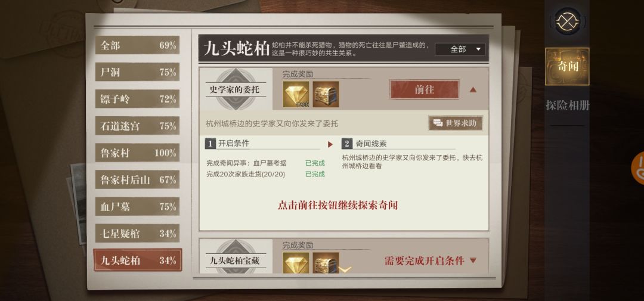Switch to the 血尸墓 75% category
This screenshot has height=301, width=644.
pos(138,206)
